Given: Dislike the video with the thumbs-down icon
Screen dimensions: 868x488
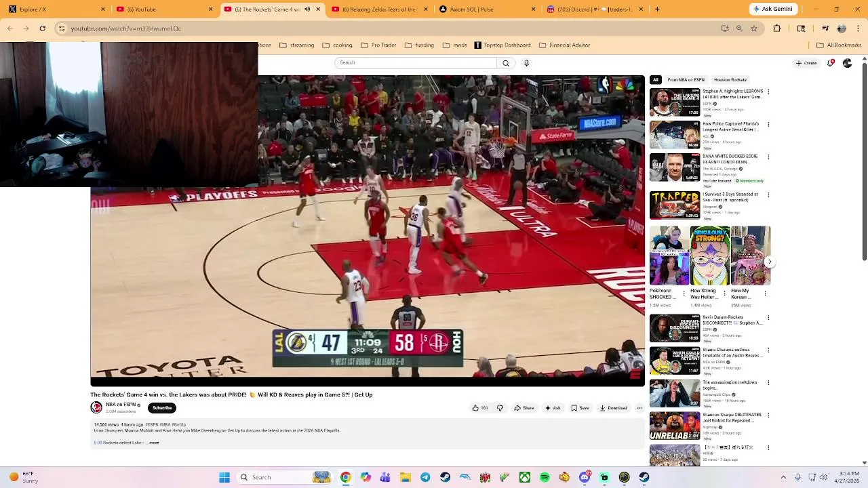Looking at the screenshot, I should [500, 408].
